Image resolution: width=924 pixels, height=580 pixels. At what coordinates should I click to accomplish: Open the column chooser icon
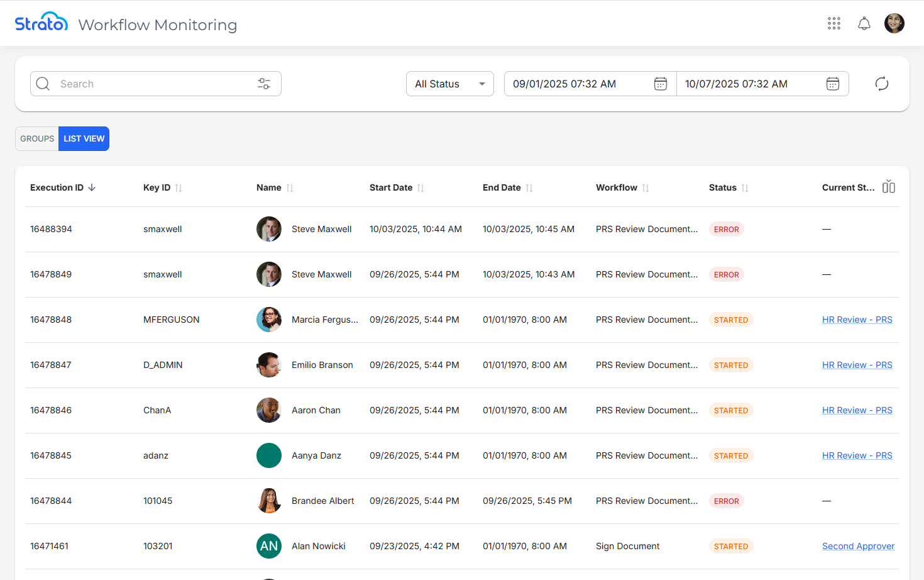click(x=888, y=187)
